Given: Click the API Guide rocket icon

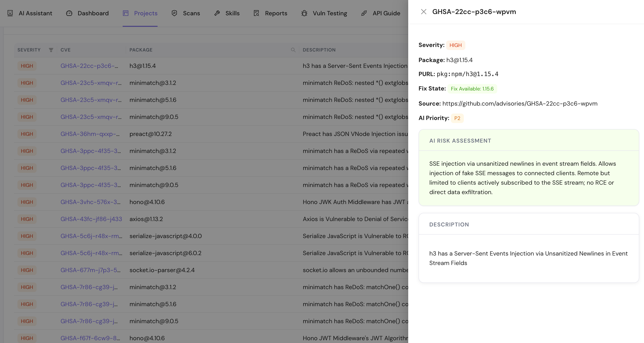Looking at the screenshot, I should click(x=364, y=13).
